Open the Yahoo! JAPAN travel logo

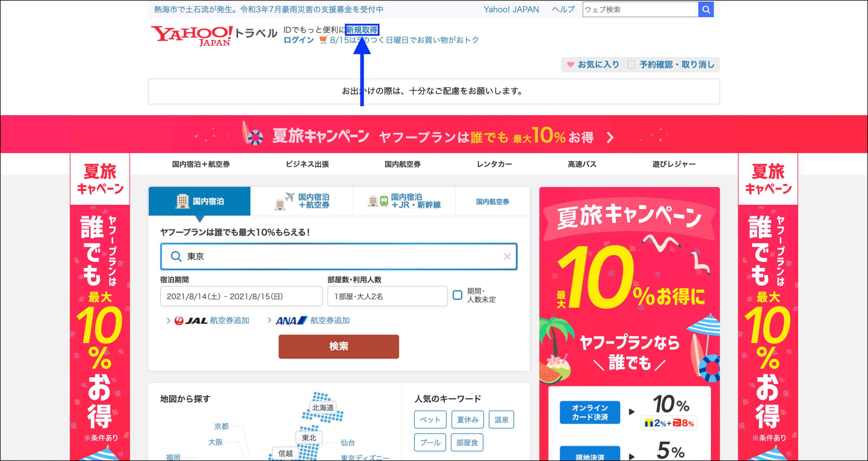pos(214,36)
